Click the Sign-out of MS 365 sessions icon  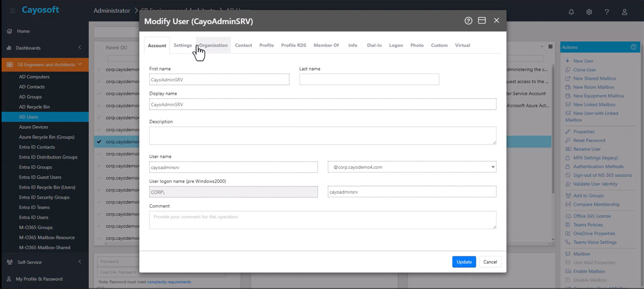click(x=568, y=175)
